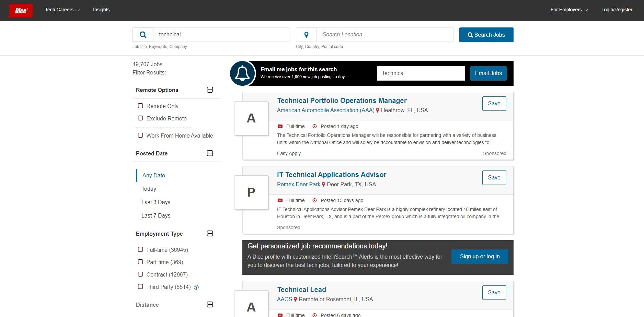Click the magnifier icon in keyword field

[143, 35]
